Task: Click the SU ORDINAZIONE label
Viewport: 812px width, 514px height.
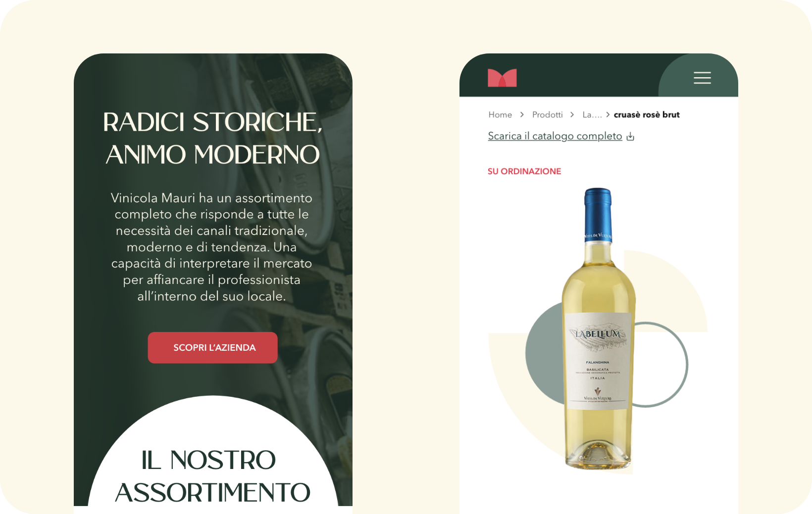Action: click(x=524, y=171)
